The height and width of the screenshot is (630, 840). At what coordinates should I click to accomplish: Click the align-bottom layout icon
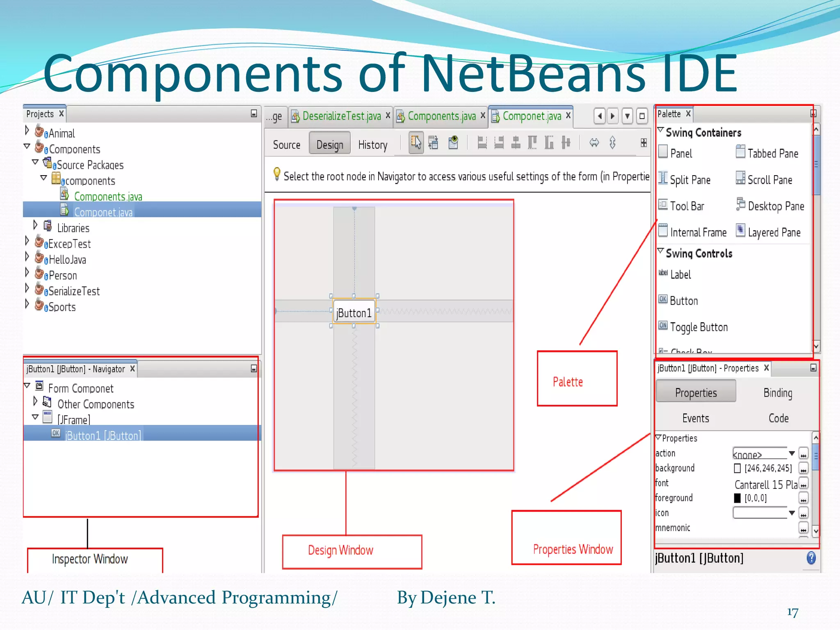(x=549, y=143)
